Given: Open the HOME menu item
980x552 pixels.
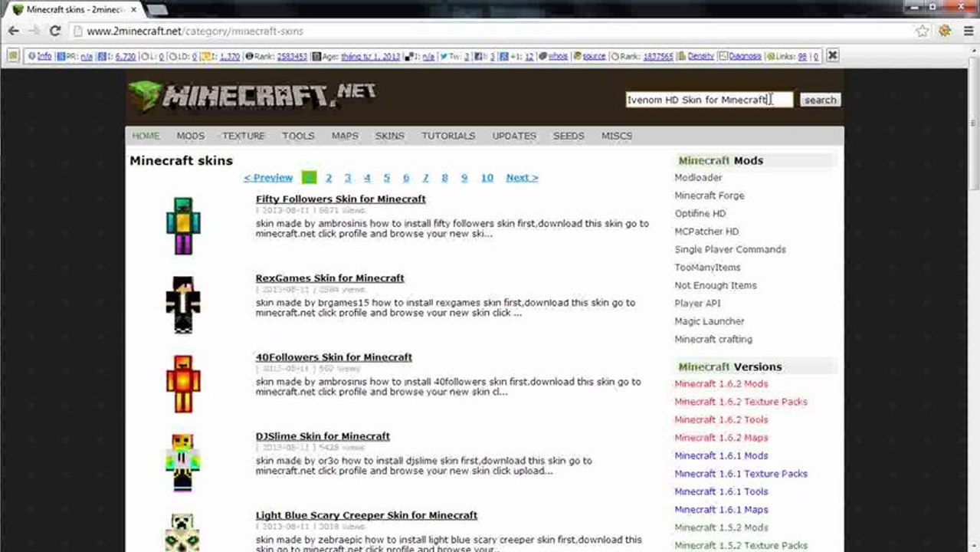Looking at the screenshot, I should click(146, 136).
